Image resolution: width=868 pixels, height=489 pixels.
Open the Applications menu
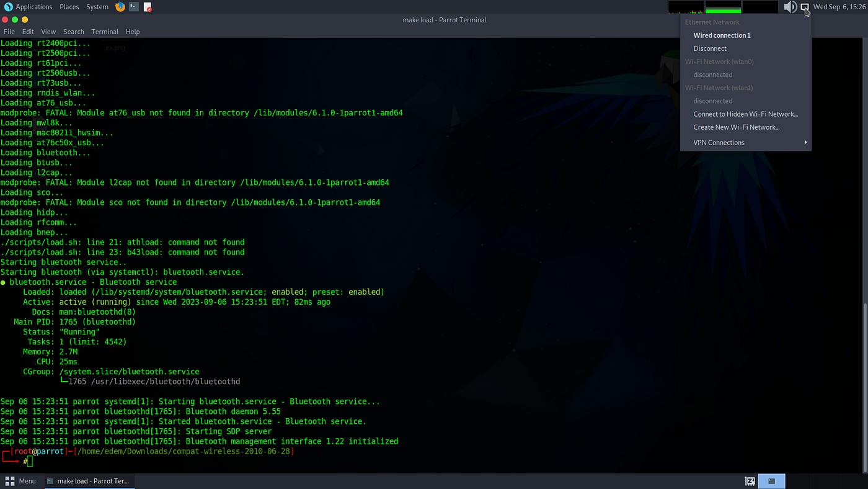point(33,7)
